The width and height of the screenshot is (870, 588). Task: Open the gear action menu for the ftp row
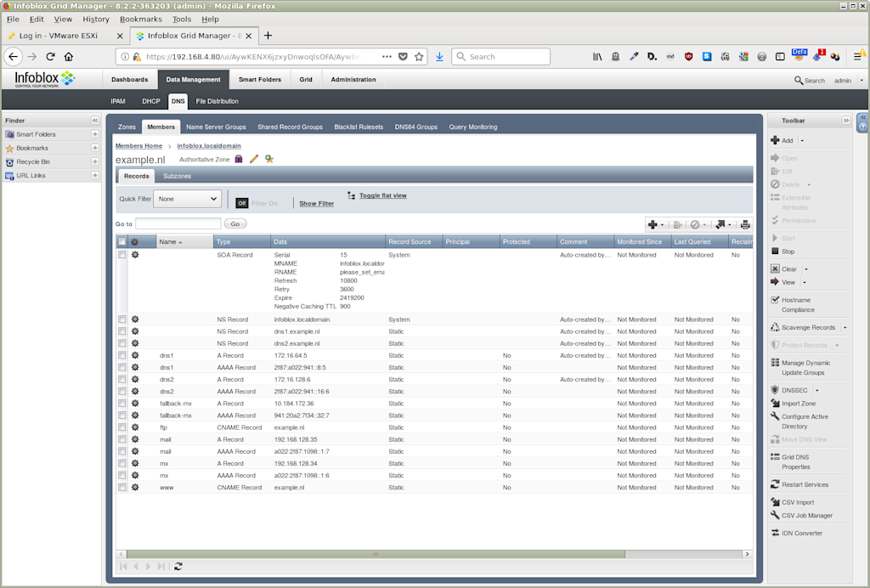pos(135,427)
